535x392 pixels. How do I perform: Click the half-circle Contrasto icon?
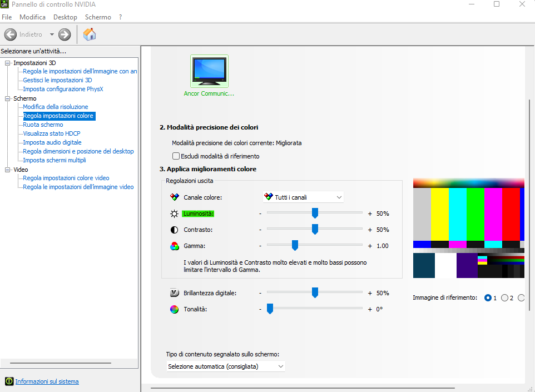point(175,230)
